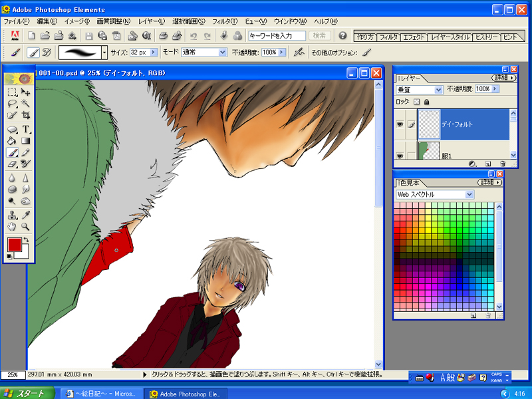Toggle the Brush tool option button

click(33, 53)
